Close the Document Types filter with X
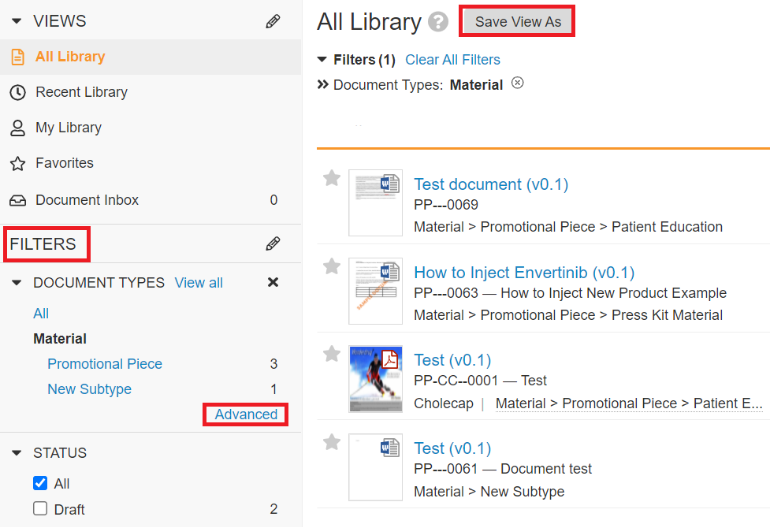The height and width of the screenshot is (527, 783). point(272,283)
